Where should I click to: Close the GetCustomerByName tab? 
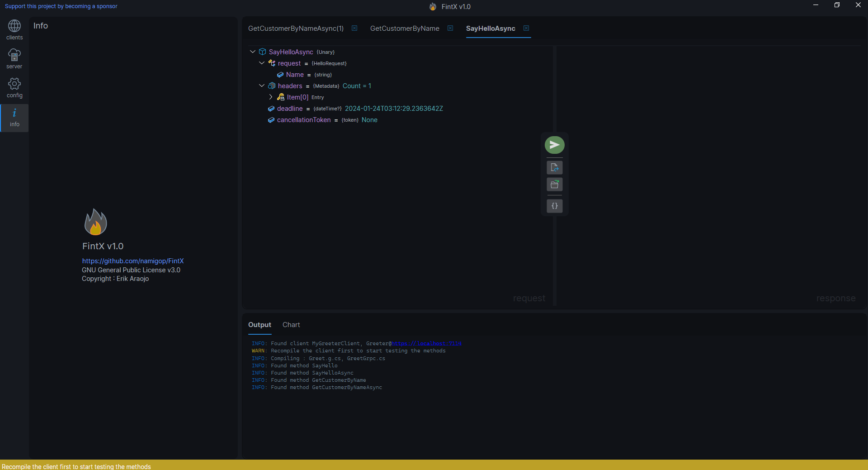point(450,28)
